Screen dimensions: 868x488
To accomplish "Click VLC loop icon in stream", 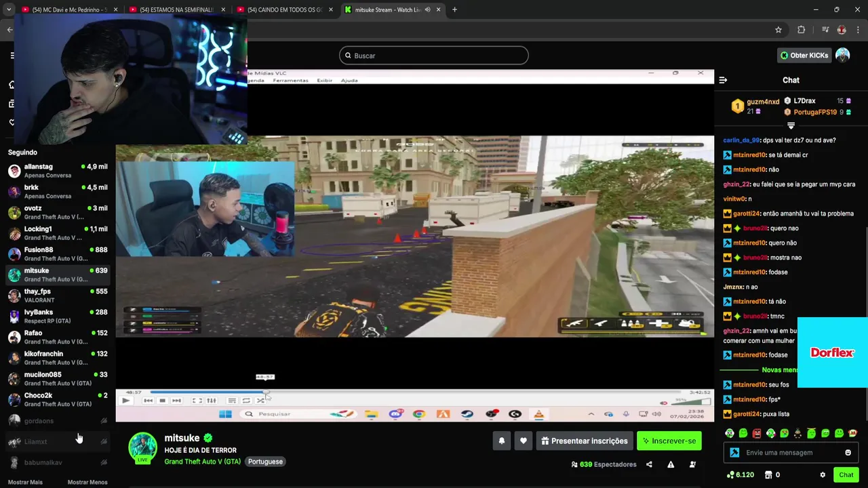I will [x=246, y=401].
